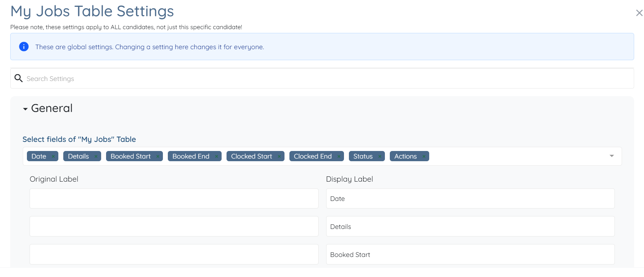Click the Clocked End tag label
Viewport: 644px width, 277px height.
pos(313,156)
